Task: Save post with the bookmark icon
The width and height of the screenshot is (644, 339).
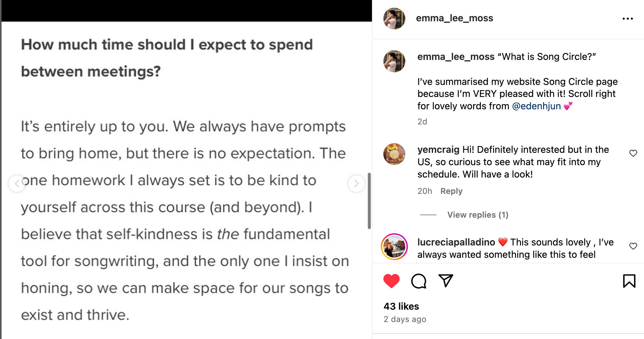Action: 629,281
